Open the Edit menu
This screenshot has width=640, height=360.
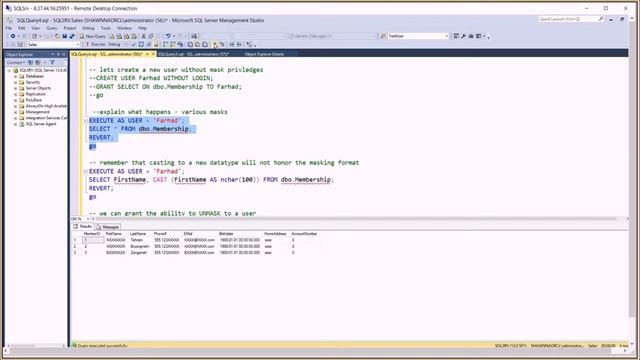click(22, 28)
